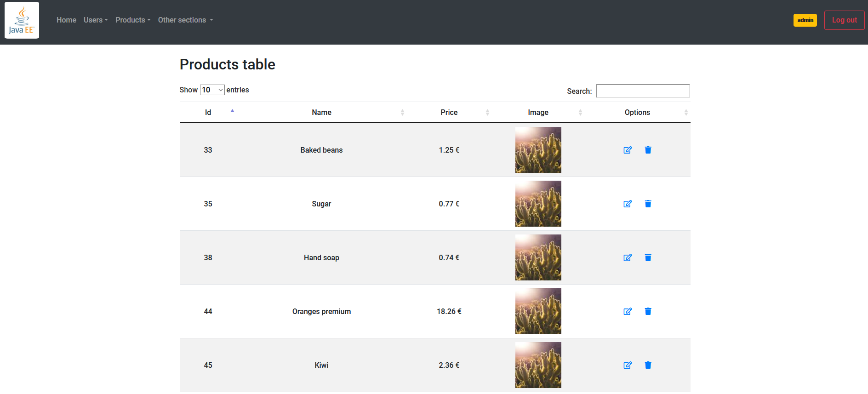
Task: Edit the Oranges premium product
Action: 628,311
